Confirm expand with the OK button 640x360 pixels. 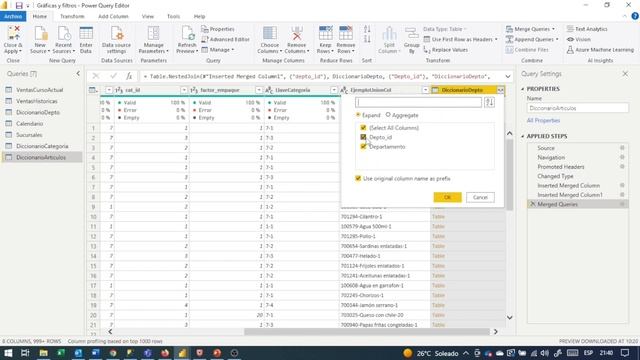[447, 197]
